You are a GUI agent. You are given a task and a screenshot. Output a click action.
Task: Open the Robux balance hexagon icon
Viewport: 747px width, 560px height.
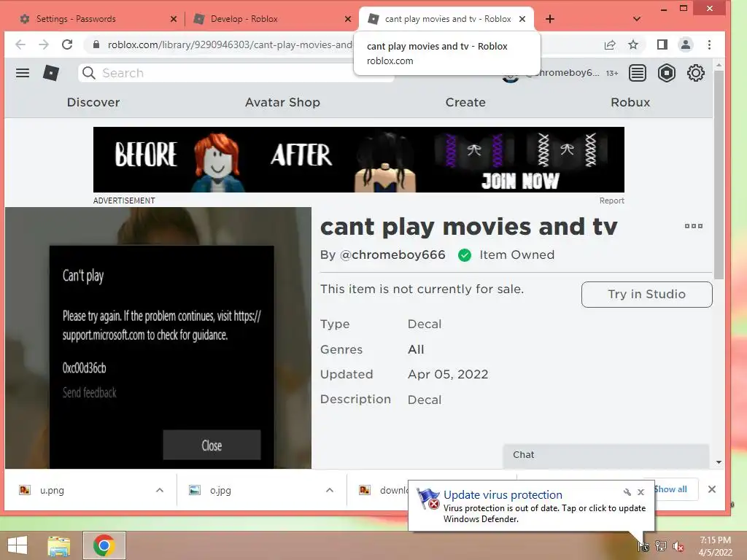(x=667, y=73)
